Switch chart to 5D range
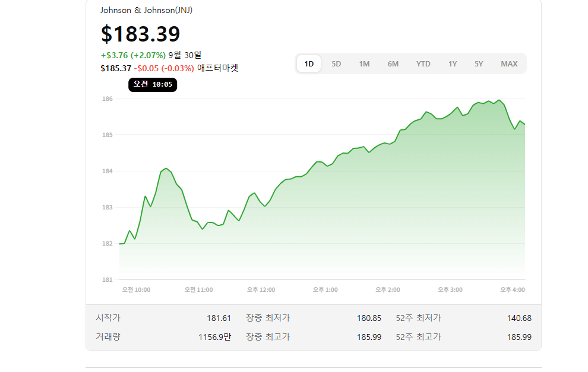588x372 pixels. (x=336, y=63)
